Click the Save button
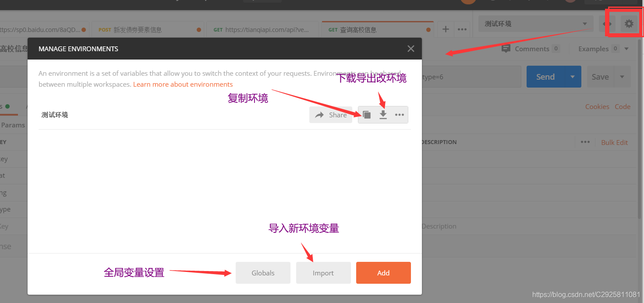 600,77
